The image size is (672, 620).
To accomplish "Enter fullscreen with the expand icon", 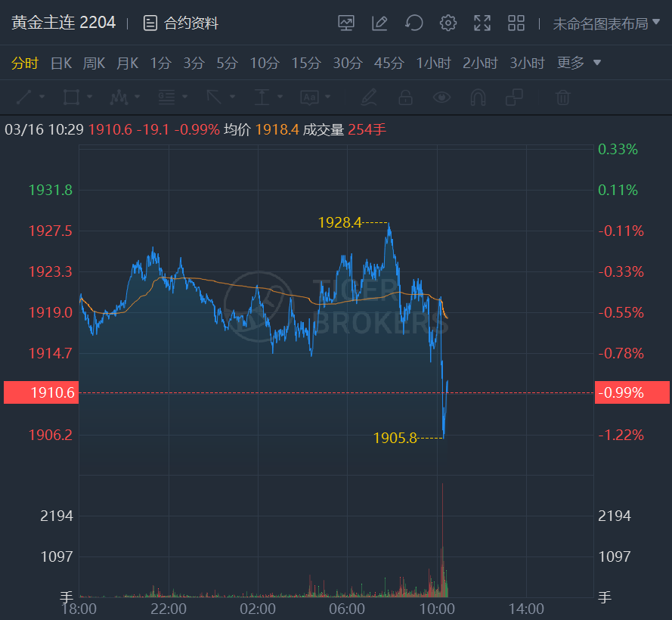I will pyautogui.click(x=482, y=23).
